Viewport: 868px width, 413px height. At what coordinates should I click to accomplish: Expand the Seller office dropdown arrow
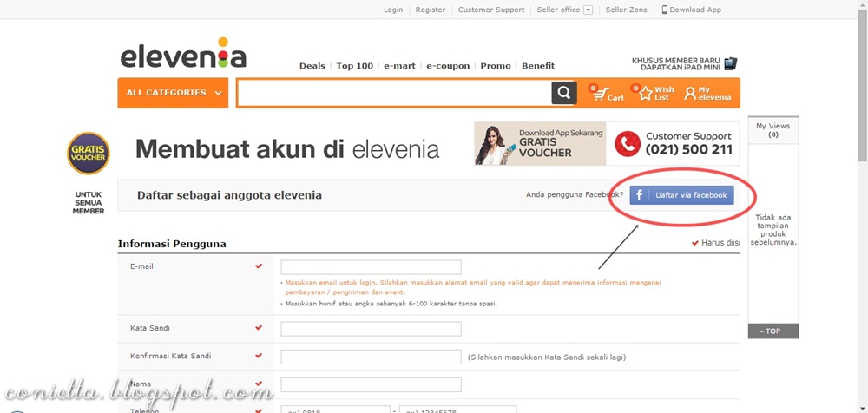(x=588, y=10)
